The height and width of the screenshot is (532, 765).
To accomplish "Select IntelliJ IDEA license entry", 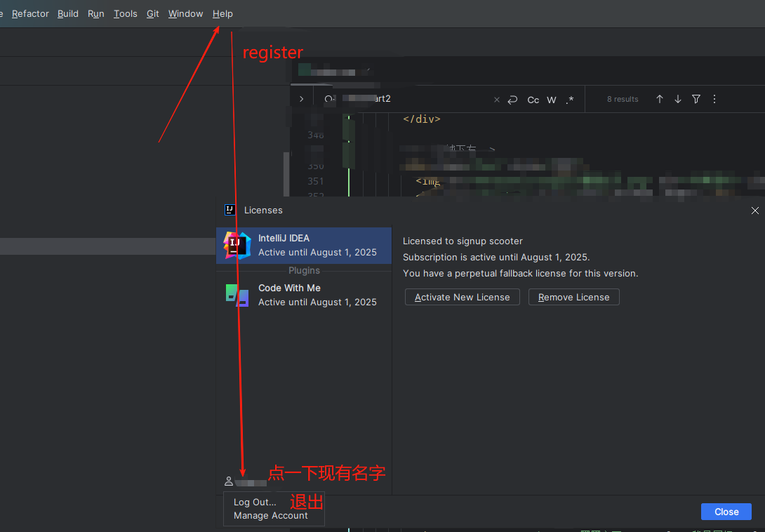I will 304,246.
